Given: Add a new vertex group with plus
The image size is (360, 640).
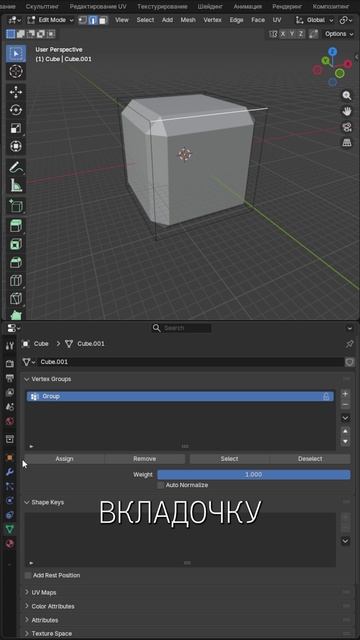Looking at the screenshot, I should (x=345, y=394).
